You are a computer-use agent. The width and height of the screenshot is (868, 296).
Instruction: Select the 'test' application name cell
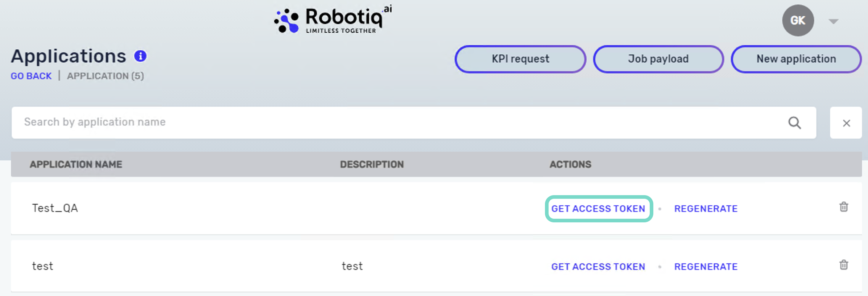point(42,266)
